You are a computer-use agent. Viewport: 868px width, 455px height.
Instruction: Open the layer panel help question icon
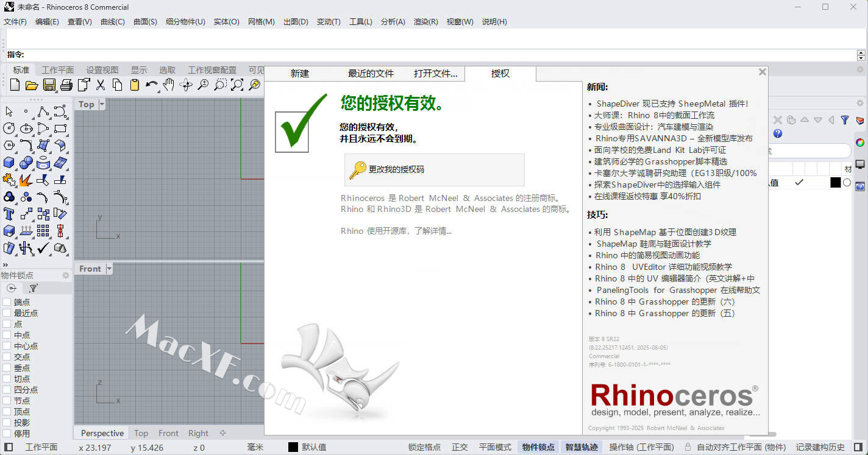point(777,133)
